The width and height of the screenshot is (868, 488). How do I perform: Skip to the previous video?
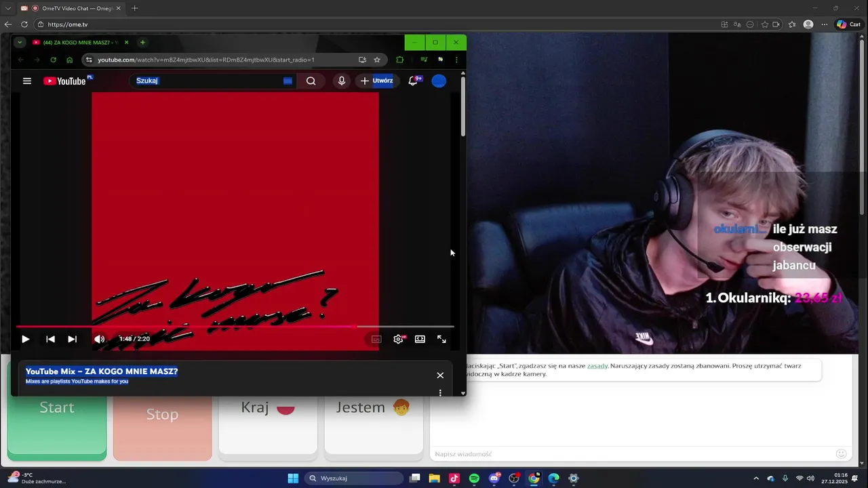(x=50, y=339)
